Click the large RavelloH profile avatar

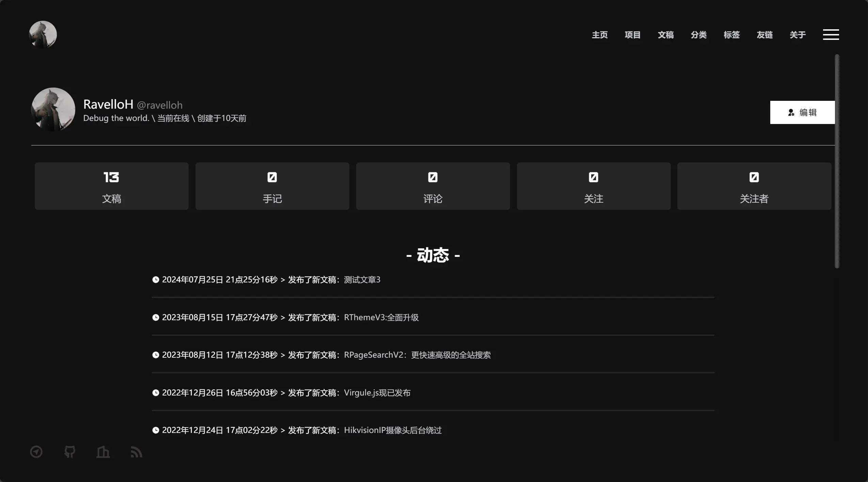point(53,110)
